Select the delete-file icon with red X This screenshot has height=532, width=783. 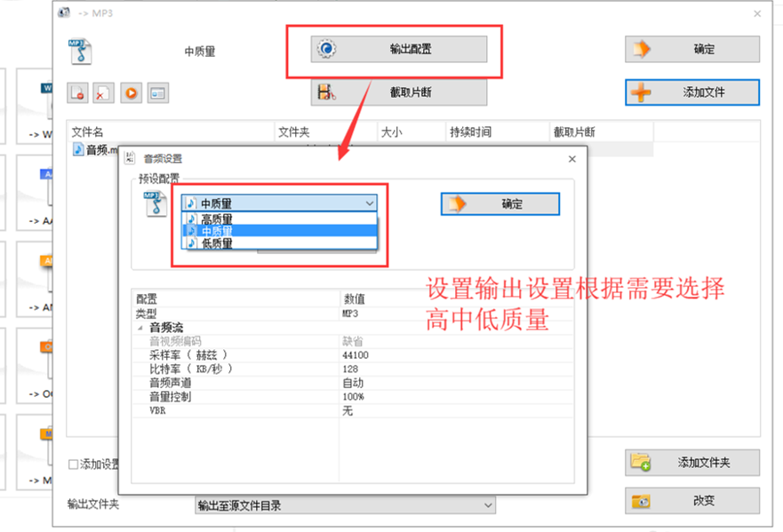104,92
